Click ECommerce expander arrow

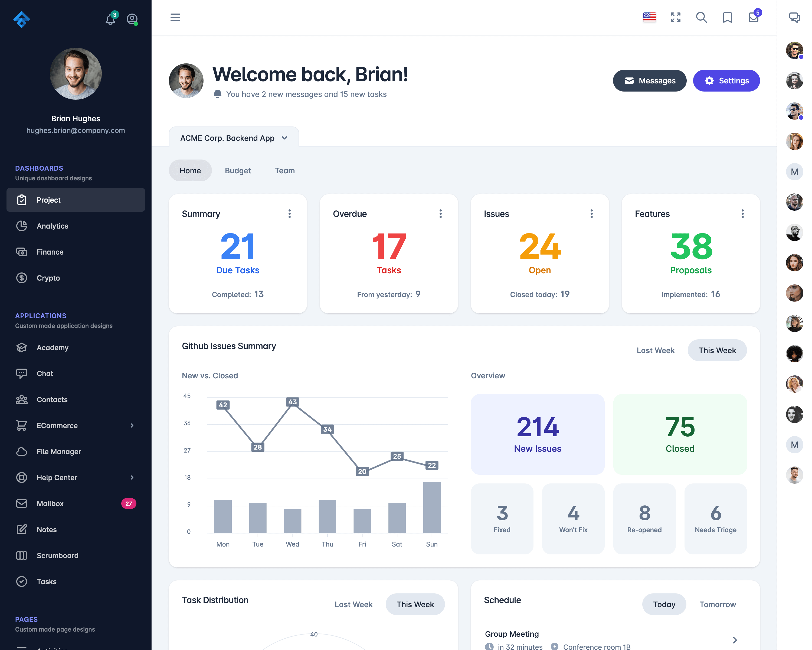pyautogui.click(x=131, y=425)
